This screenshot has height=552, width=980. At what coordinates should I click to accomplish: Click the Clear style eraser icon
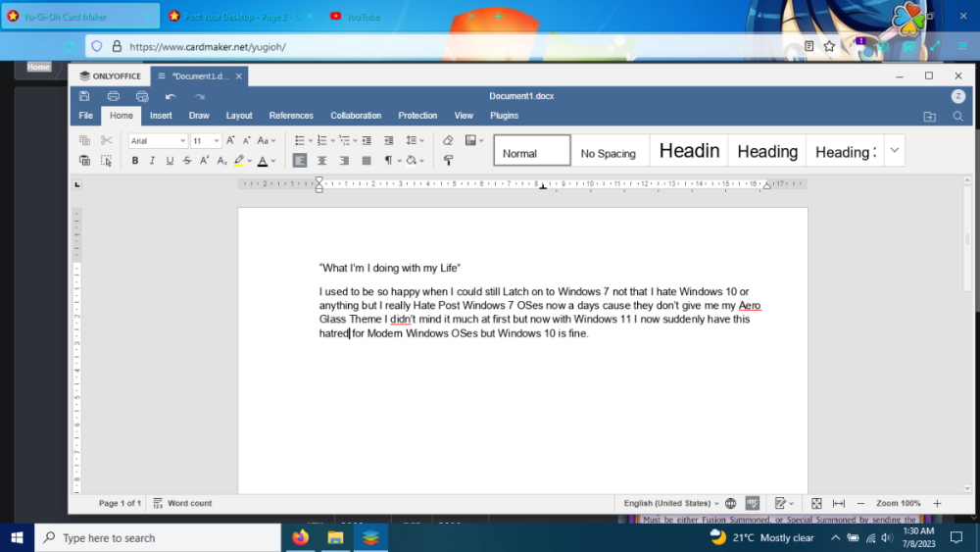click(448, 141)
